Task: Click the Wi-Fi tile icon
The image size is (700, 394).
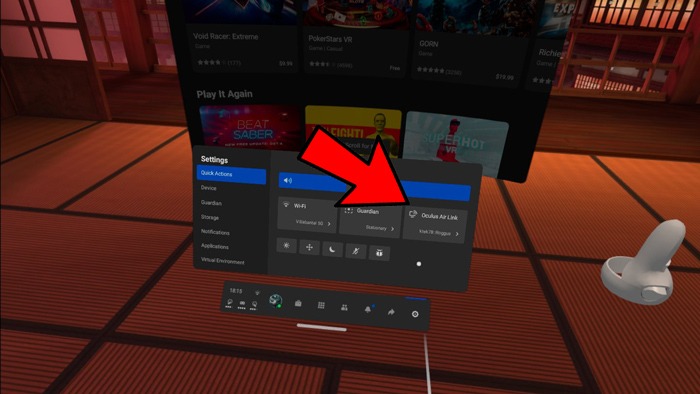Action: coord(286,204)
